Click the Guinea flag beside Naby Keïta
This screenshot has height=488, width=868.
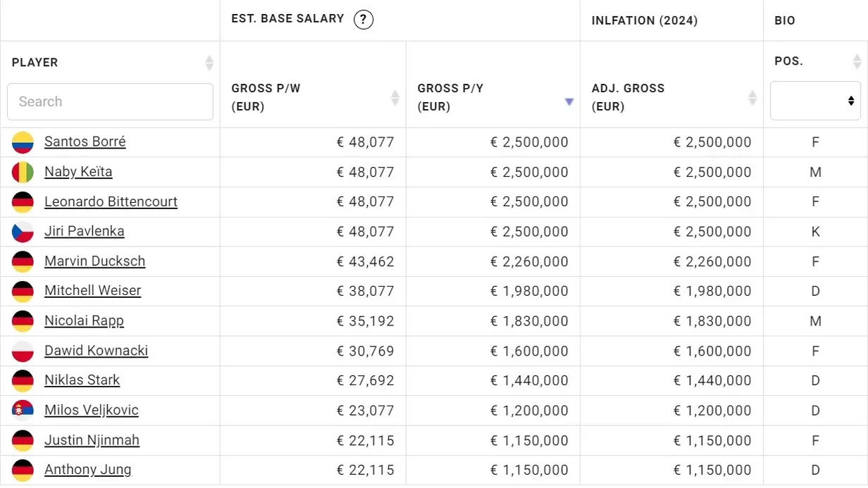pyautogui.click(x=23, y=172)
